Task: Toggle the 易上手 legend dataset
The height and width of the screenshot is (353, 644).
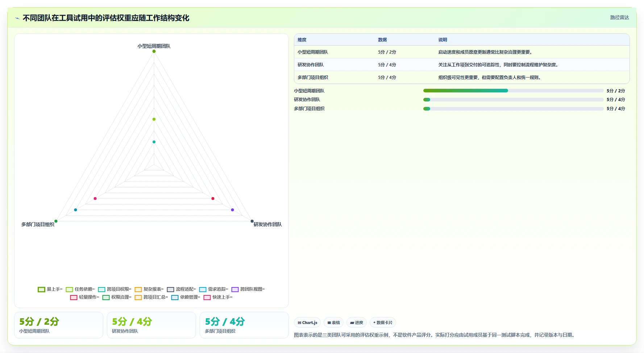Action: (x=50, y=289)
